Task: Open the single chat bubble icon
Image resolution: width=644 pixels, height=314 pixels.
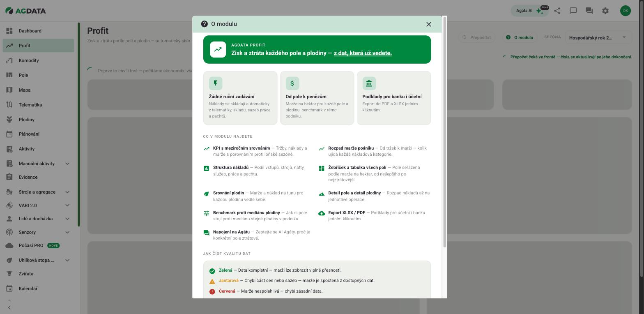Action: point(573,11)
